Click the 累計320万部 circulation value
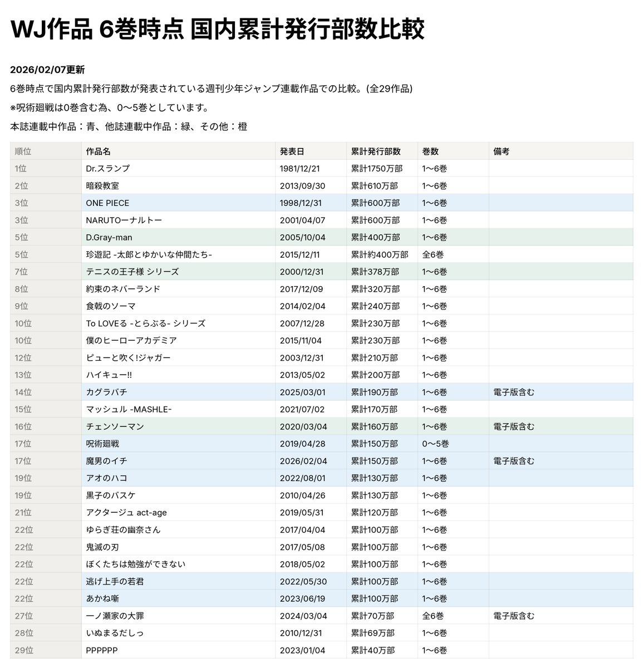644x668 pixels. [375, 289]
